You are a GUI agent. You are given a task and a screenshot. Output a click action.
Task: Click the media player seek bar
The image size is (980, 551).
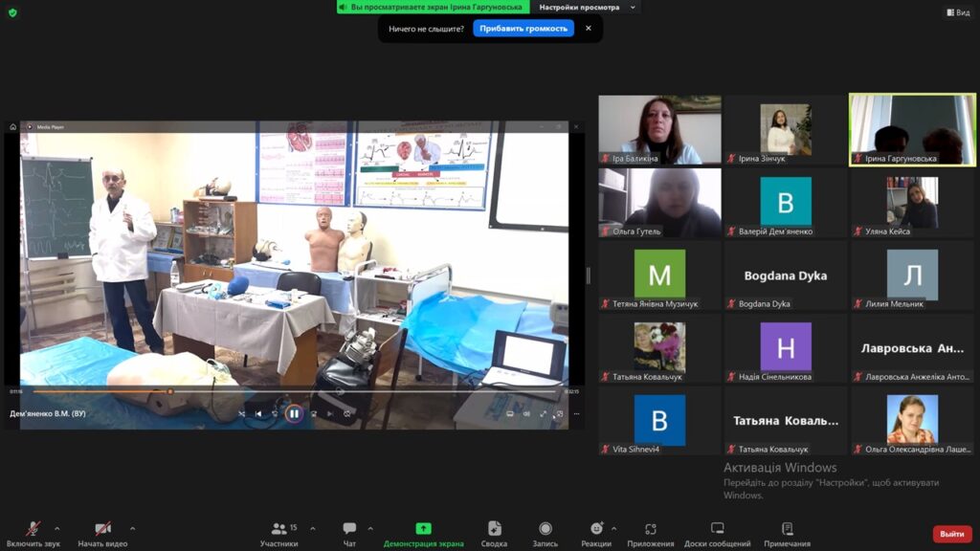[x=287, y=391]
